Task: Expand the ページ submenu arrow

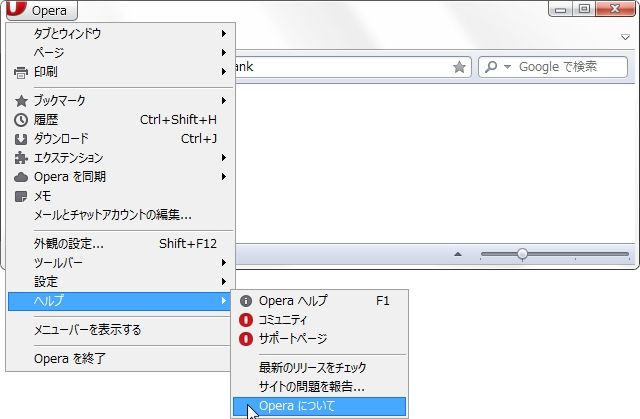Action: click(x=224, y=53)
